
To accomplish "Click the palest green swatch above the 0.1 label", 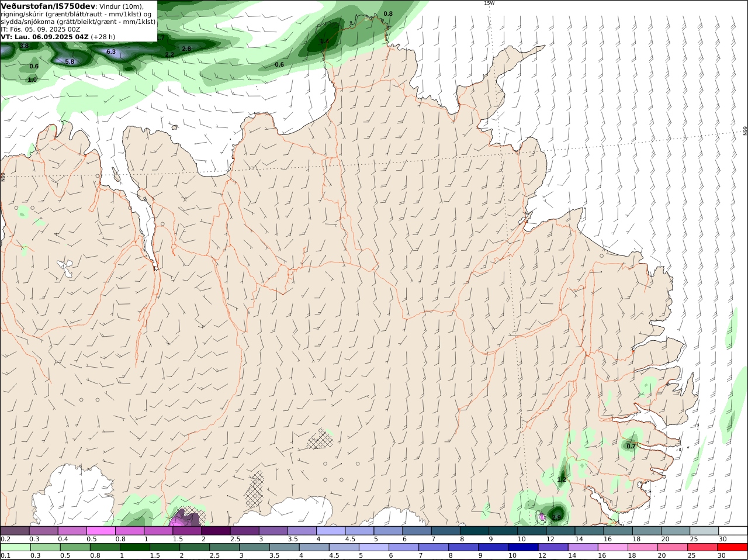I will [15, 547].
